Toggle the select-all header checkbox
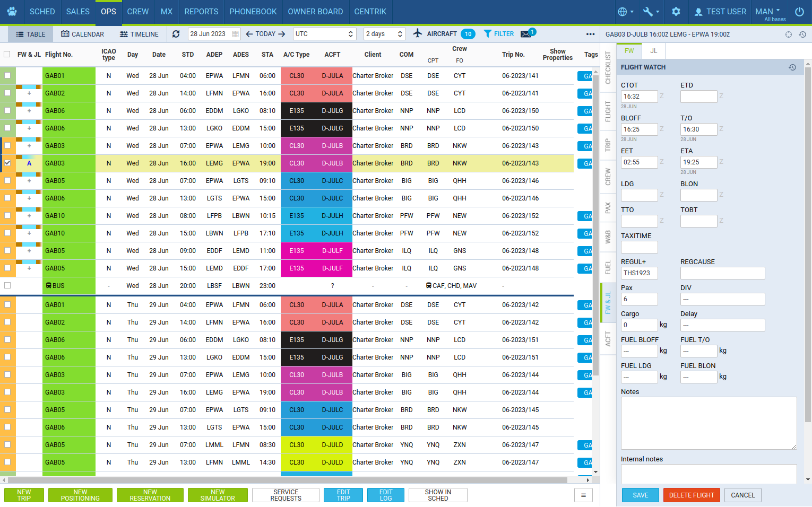This screenshot has width=812, height=507. coord(7,54)
